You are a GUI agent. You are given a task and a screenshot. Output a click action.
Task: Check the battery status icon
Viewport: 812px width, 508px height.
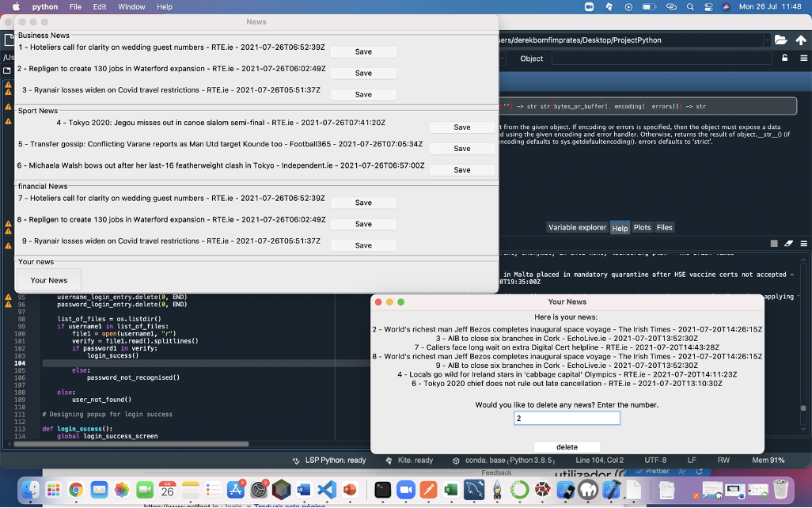tap(648, 7)
